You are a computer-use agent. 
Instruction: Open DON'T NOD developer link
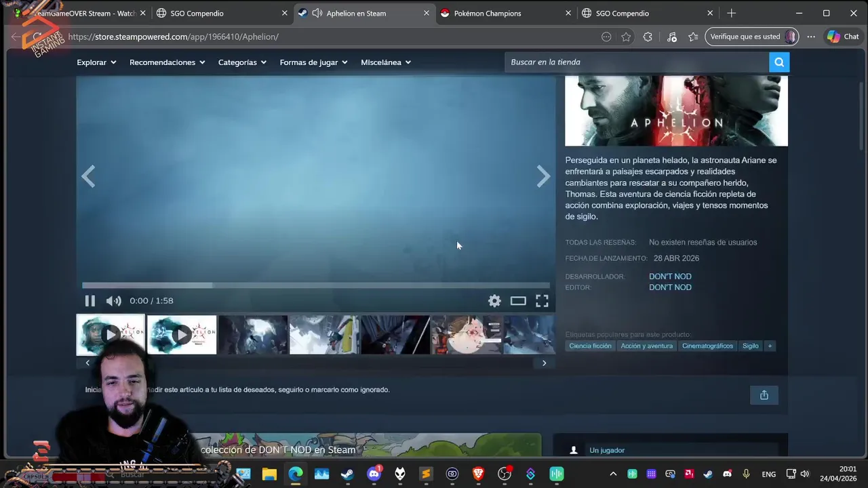(x=670, y=277)
